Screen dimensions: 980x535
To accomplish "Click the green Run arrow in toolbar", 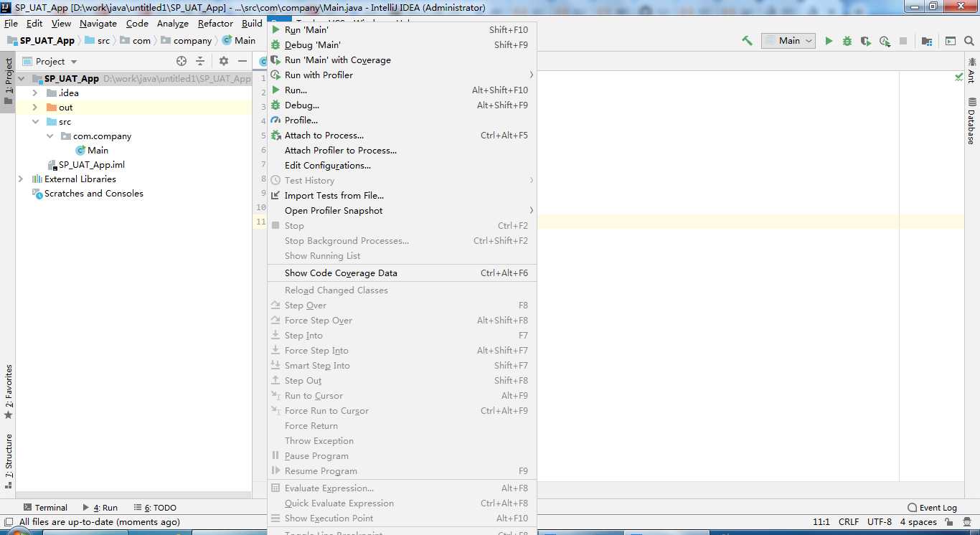I will tap(829, 41).
